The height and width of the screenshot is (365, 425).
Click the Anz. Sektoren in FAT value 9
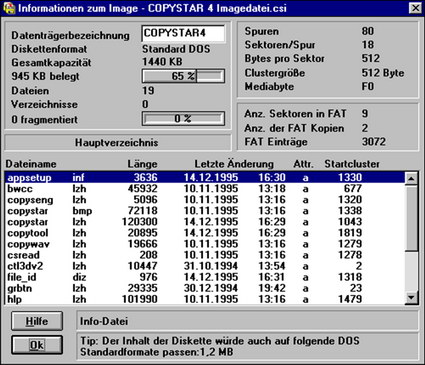click(x=365, y=114)
